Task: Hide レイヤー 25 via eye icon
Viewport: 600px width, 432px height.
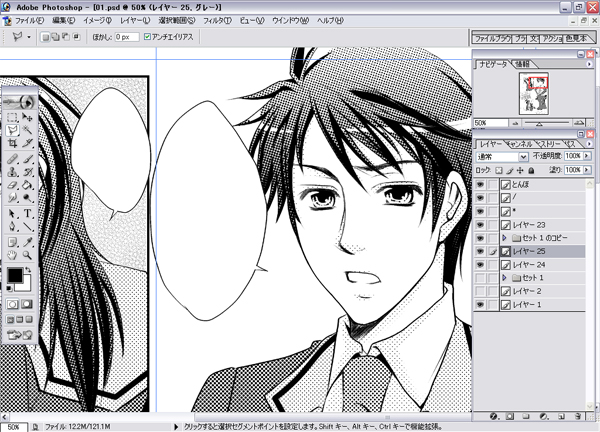Action: point(480,251)
